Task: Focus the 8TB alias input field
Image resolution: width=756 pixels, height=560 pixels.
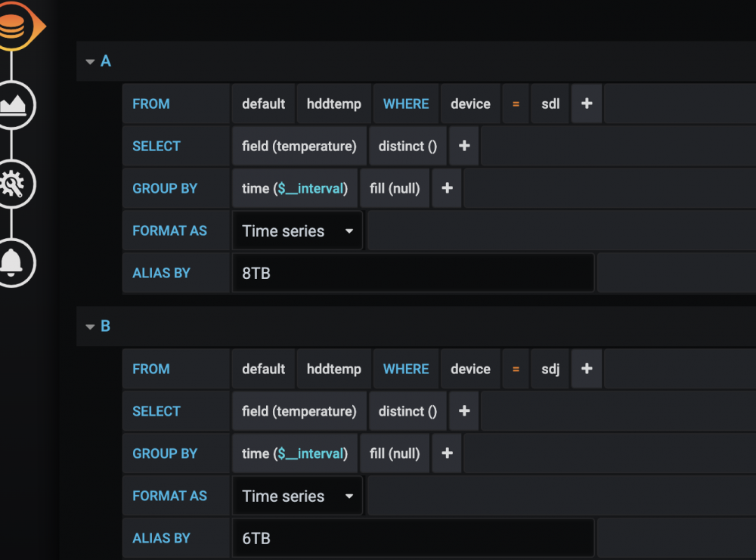Action: click(414, 273)
